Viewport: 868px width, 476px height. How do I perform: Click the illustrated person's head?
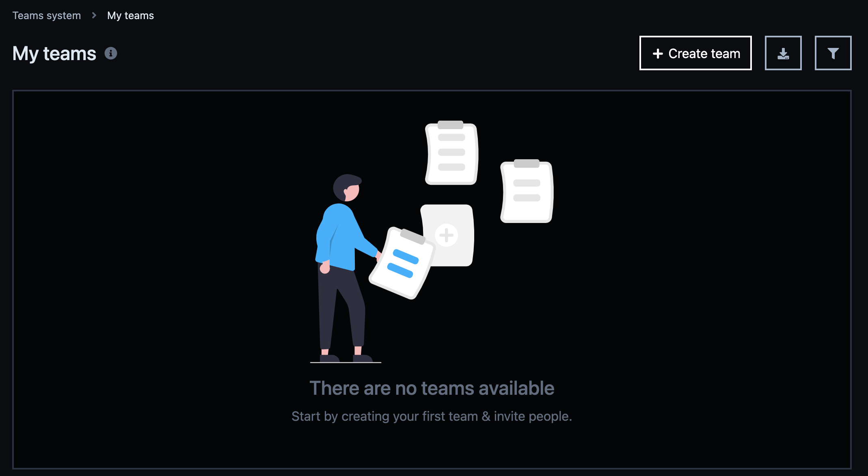click(347, 188)
